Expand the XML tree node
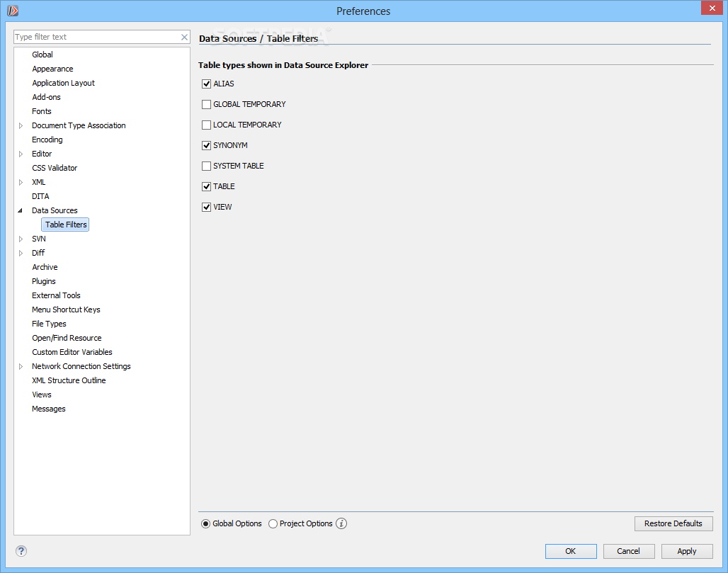728x573 pixels. point(21,183)
